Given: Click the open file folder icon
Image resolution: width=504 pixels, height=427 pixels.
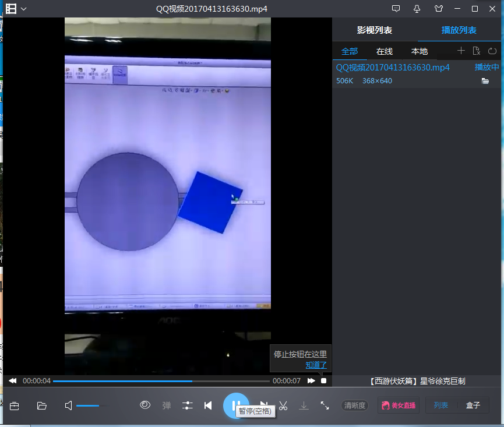Looking at the screenshot, I should [42, 405].
